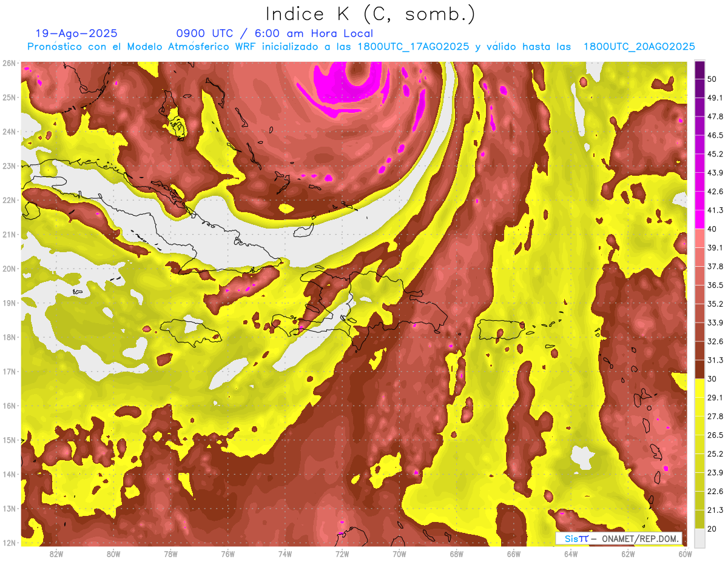Click the latitude label "26N"
Screen dimensions: 728x562
(x=8, y=63)
